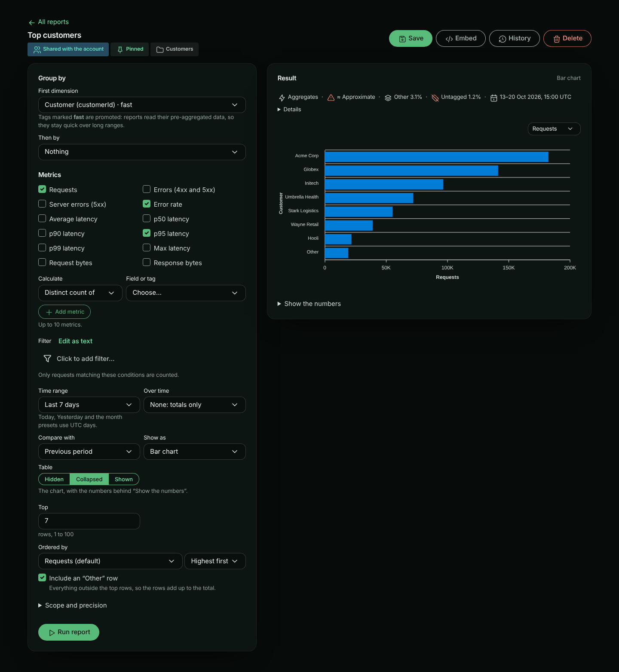619x672 pixels.
Task: Click the Acme Corp bar in the chart
Action: [436, 157]
